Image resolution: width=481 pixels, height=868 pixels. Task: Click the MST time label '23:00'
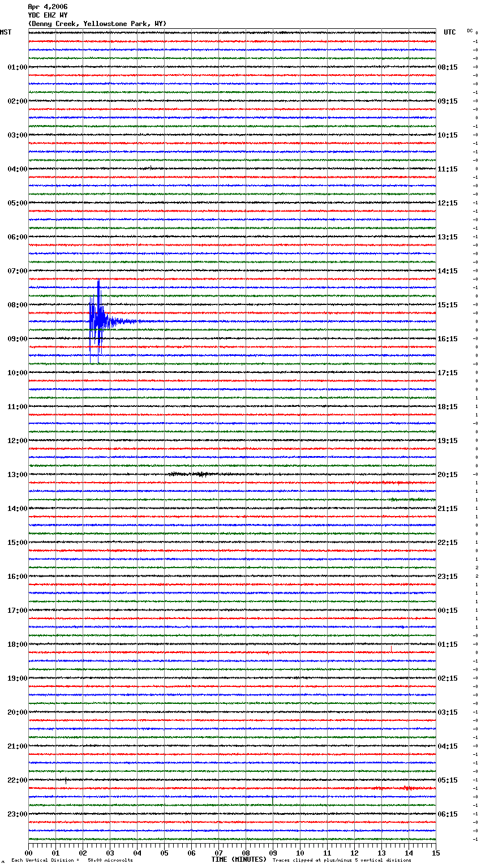(18, 814)
